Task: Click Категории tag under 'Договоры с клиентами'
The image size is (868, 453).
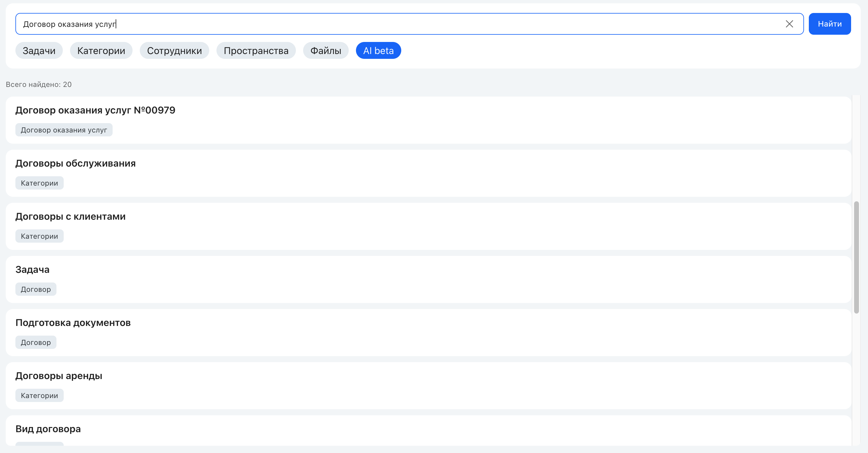Action: coord(40,236)
